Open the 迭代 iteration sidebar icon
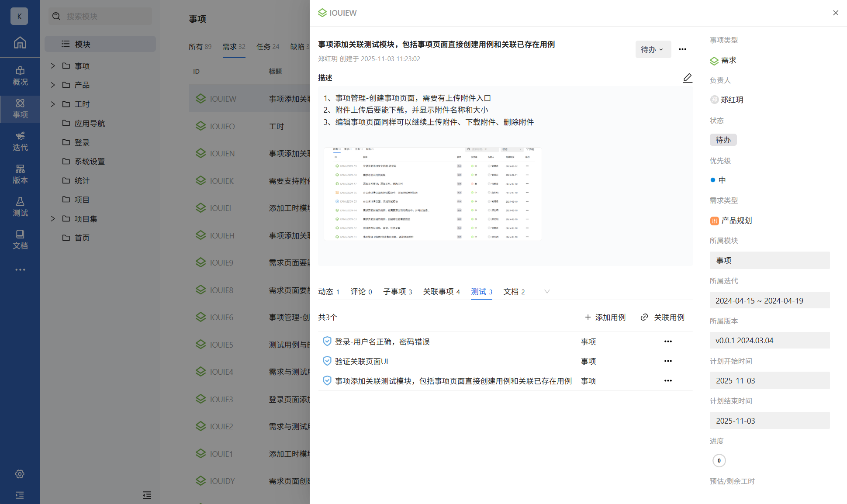 [20, 142]
